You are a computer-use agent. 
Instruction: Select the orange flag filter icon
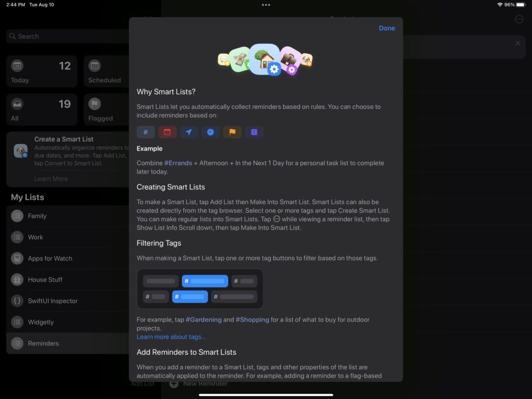coord(232,132)
